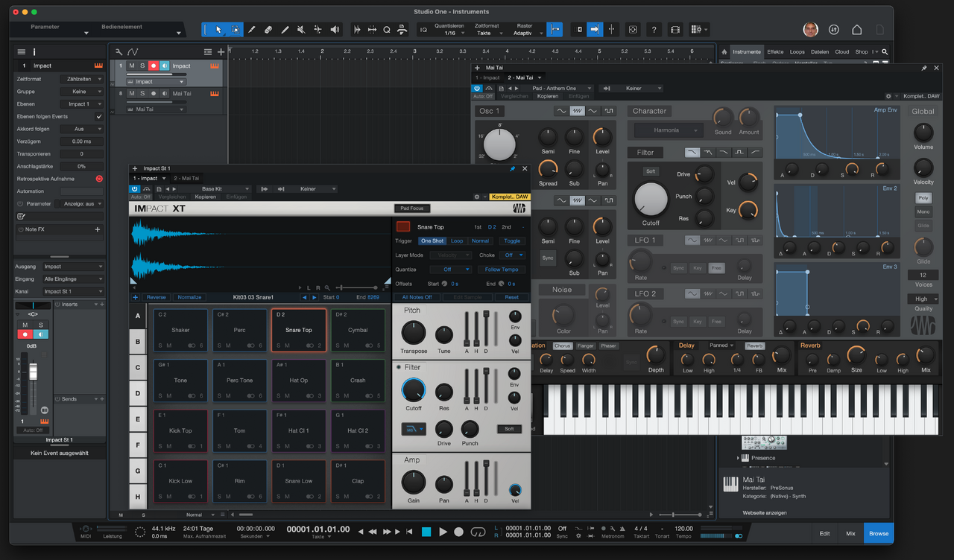Click the instrument keyboard icon on Impact track

point(215,66)
